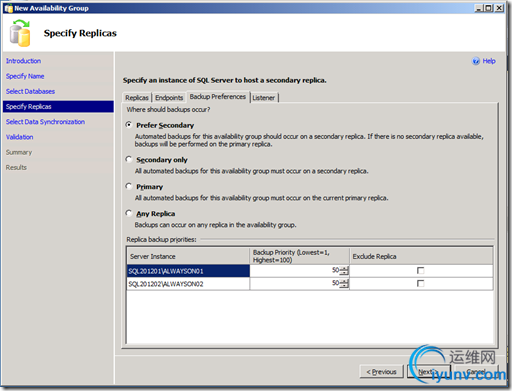
Task: Click the Previous button
Action: click(382, 372)
